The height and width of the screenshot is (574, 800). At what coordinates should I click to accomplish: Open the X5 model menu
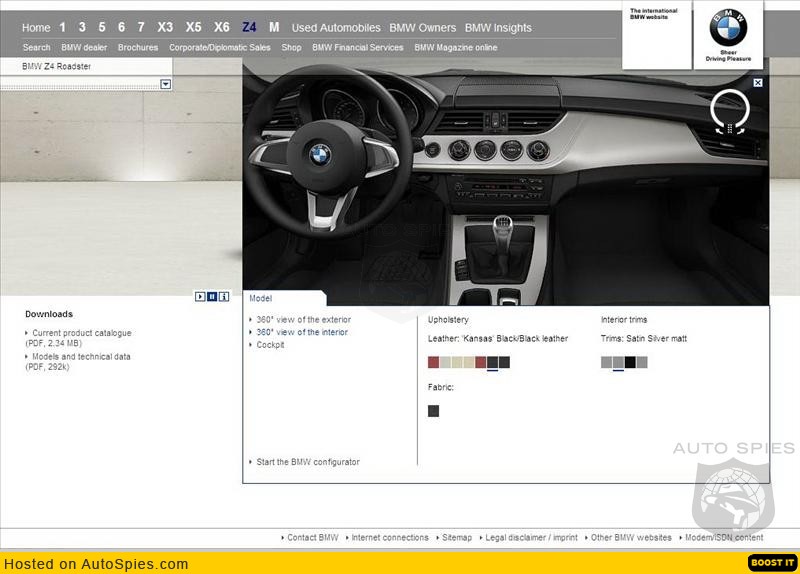(193, 27)
